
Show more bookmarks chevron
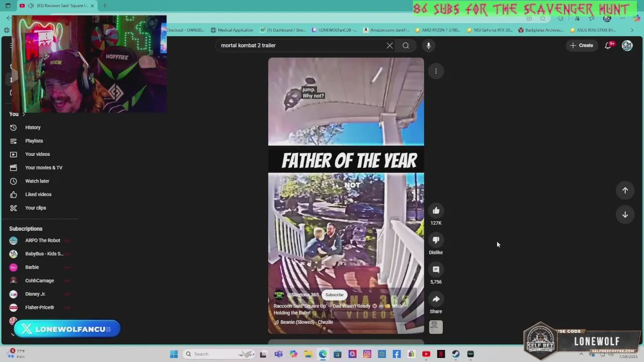click(x=632, y=30)
